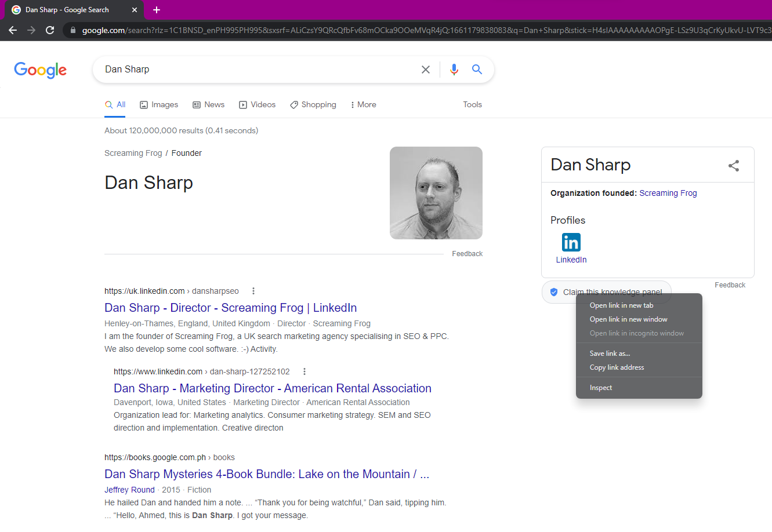
Task: Click the padlock site info icon
Action: point(73,30)
